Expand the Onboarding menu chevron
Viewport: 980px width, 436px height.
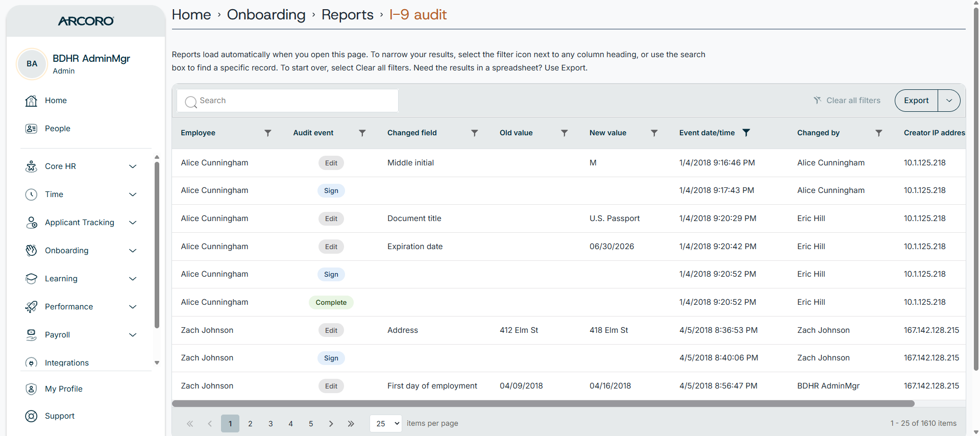[x=133, y=251]
